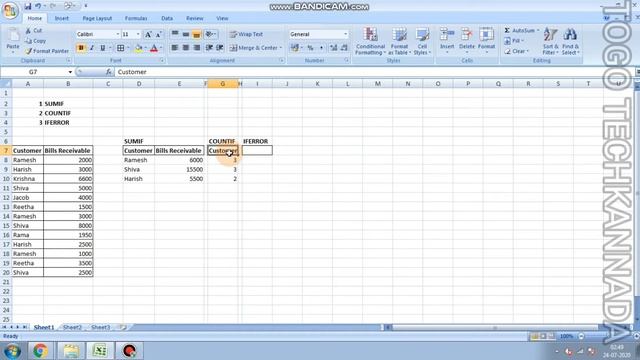The width and height of the screenshot is (640, 360).
Task: Toggle Italic formatting
Action: [92, 48]
